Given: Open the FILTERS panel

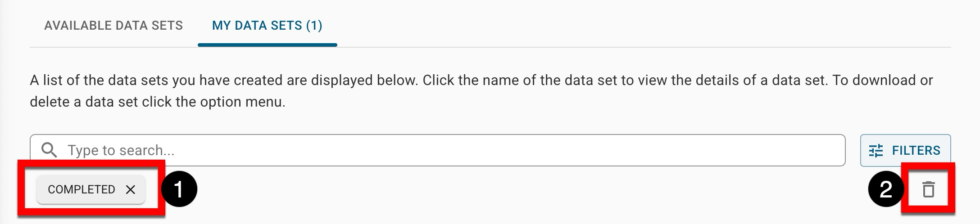Looking at the screenshot, I should click(905, 151).
